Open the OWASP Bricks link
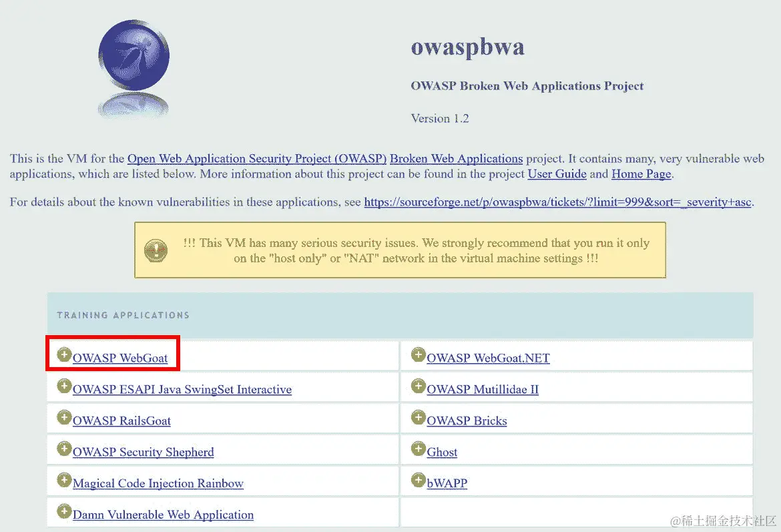This screenshot has width=781, height=532. point(467,421)
